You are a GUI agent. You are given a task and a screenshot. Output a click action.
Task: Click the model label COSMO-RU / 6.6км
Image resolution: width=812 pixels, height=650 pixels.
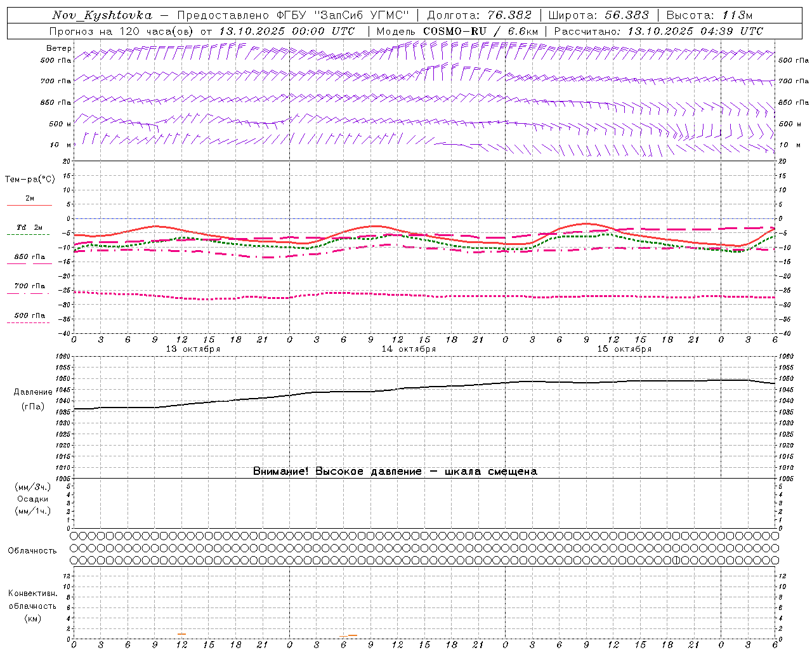pos(480,31)
